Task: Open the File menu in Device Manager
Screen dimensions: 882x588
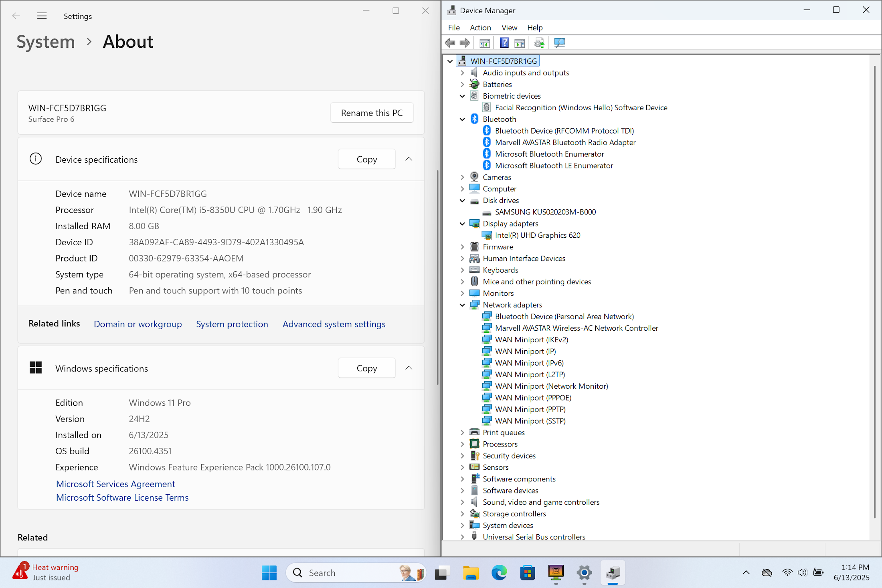Action: (454, 28)
